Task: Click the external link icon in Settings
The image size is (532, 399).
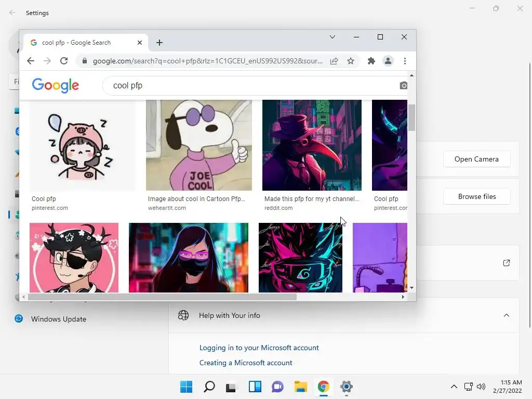Action: (506, 263)
